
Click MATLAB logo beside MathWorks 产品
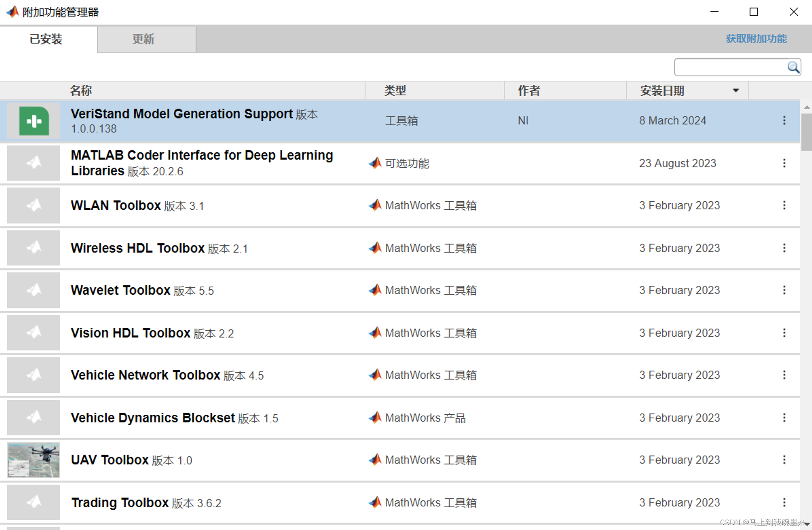click(x=375, y=417)
